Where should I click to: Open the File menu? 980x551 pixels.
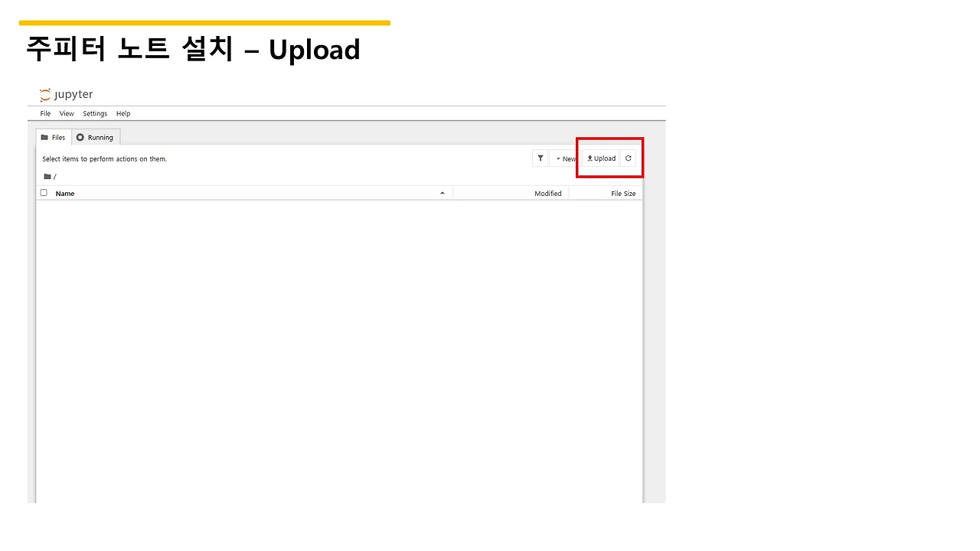coord(45,113)
